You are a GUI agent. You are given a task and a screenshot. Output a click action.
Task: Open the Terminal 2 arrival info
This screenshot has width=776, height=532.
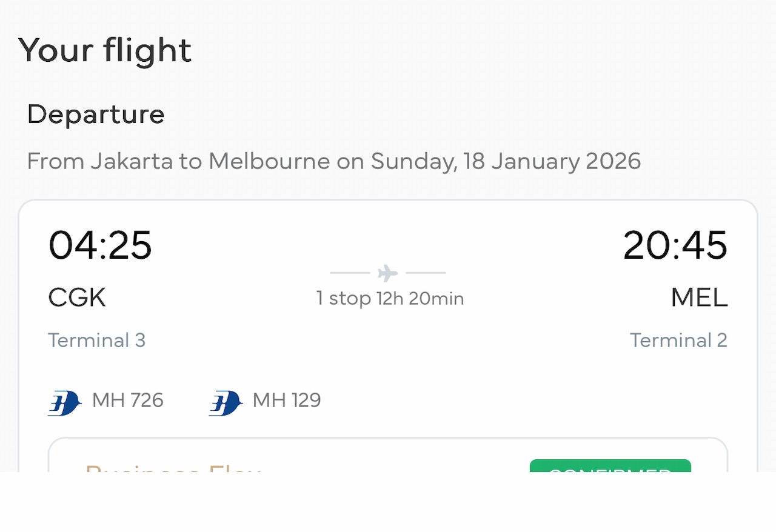pos(678,341)
